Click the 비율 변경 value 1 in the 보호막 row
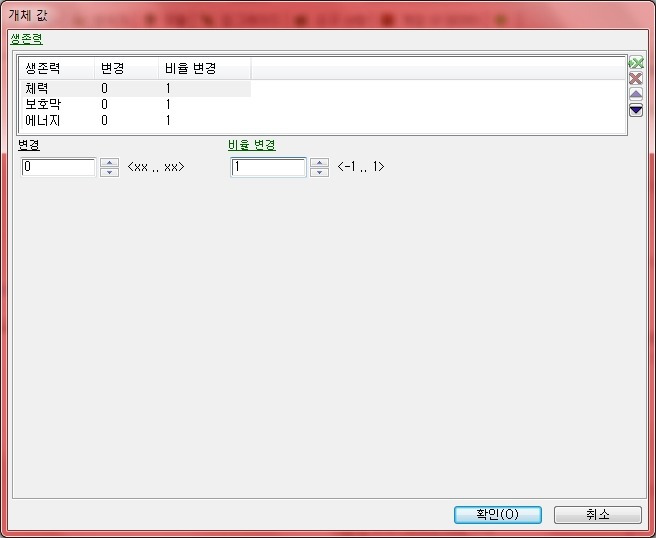Screen dimensions: 656x538 tap(168, 104)
